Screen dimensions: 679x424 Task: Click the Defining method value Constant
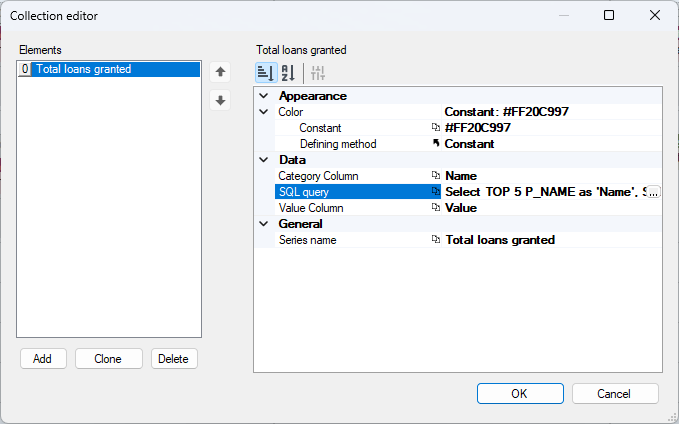click(x=469, y=144)
